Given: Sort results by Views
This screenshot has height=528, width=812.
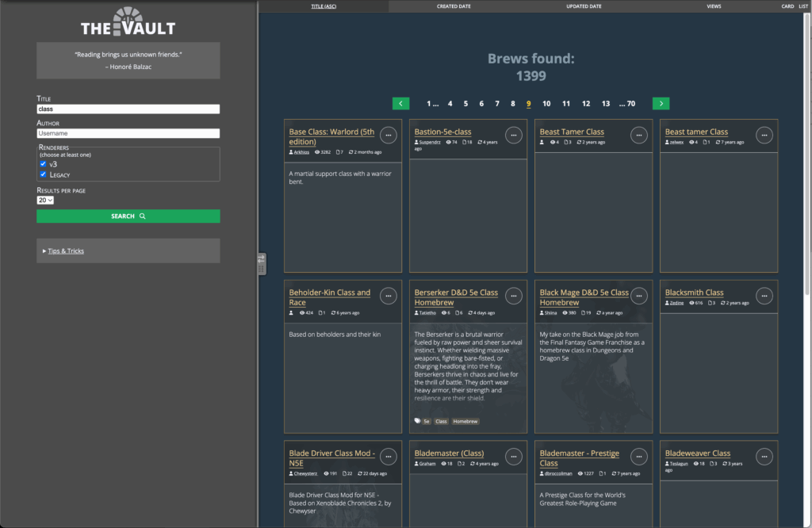Looking at the screenshot, I should point(714,6).
